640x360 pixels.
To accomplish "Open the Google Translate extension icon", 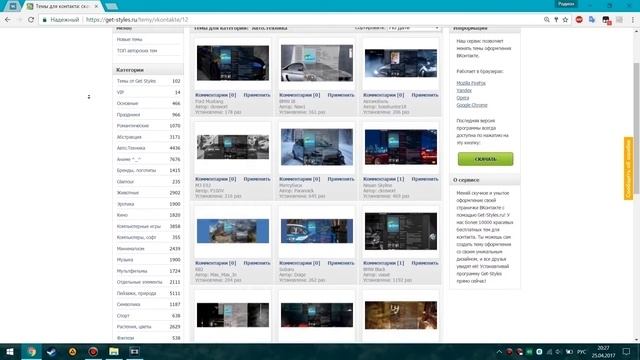I will click(x=592, y=20).
